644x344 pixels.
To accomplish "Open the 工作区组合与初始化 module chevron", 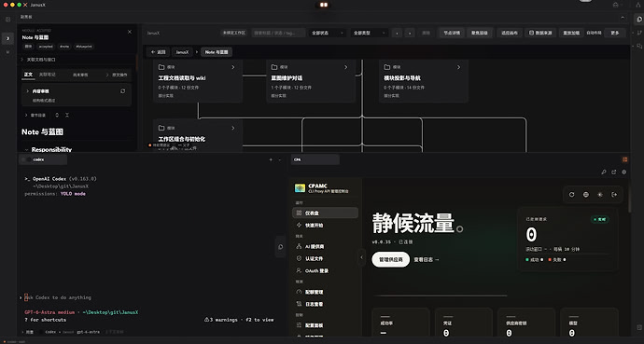I will (x=233, y=128).
